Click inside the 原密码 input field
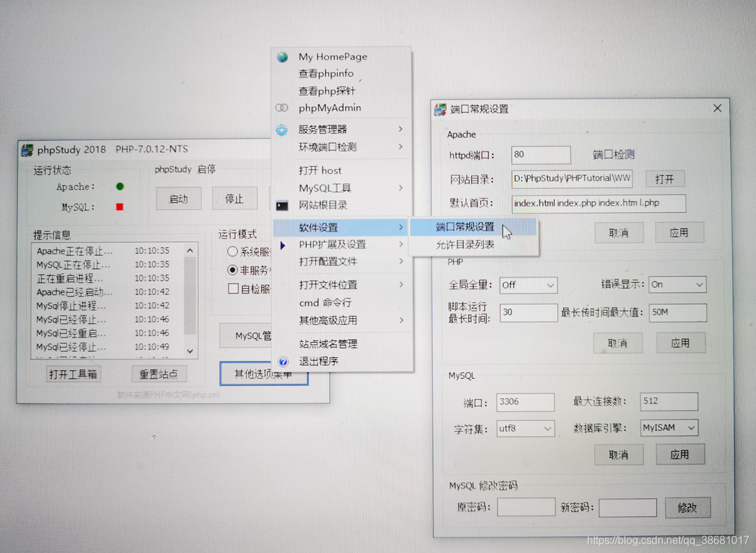756x553 pixels. (x=525, y=507)
